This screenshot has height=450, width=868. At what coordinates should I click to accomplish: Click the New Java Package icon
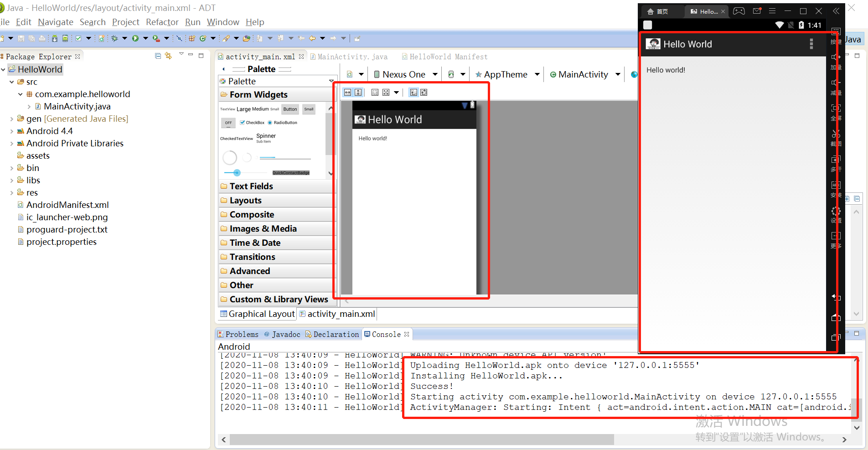(x=192, y=39)
